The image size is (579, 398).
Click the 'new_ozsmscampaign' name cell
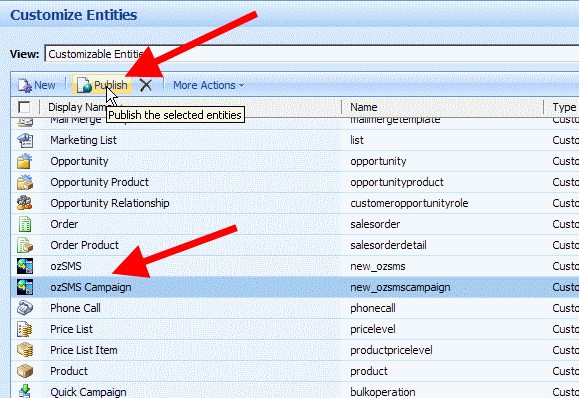[400, 288]
